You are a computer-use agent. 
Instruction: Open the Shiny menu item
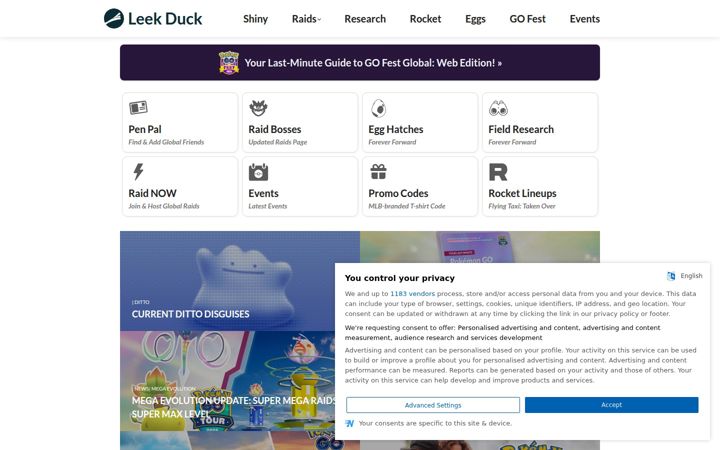[x=255, y=19]
